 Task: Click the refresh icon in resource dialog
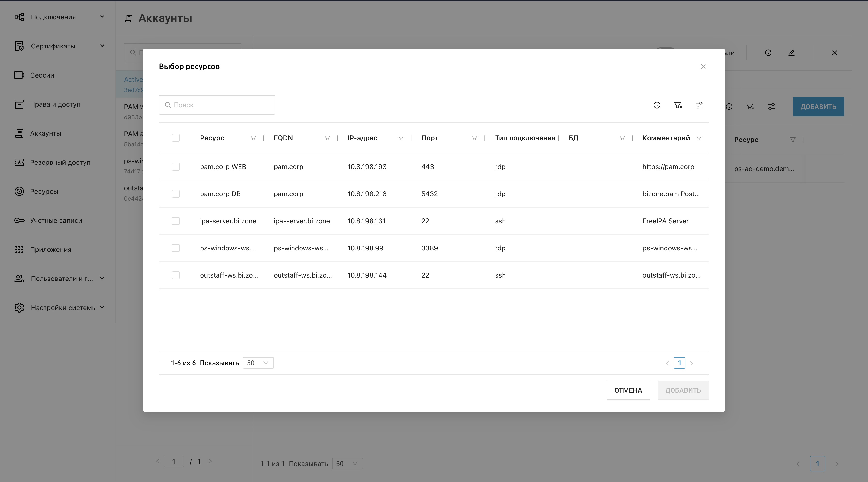tap(657, 105)
